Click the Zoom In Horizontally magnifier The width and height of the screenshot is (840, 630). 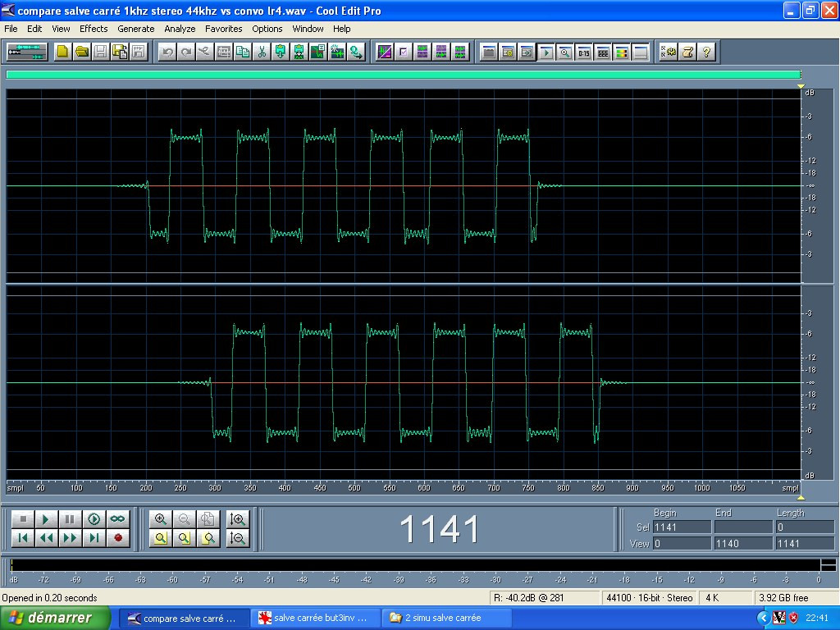pyautogui.click(x=161, y=519)
